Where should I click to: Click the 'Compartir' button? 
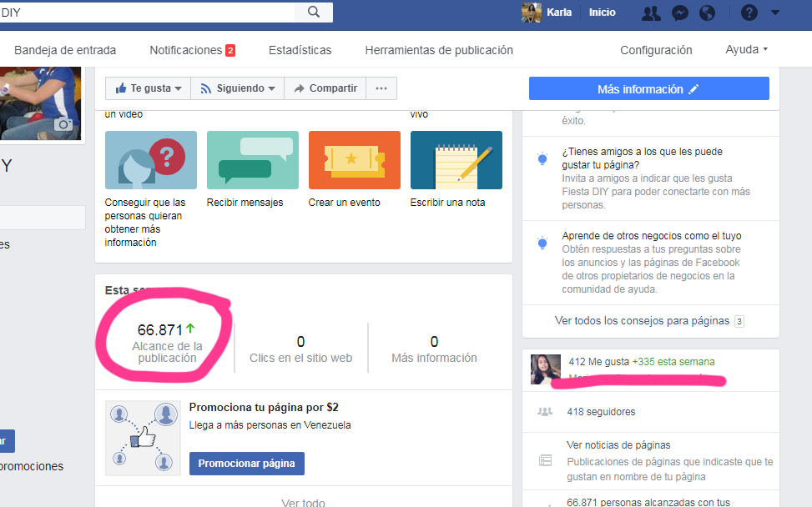(x=325, y=88)
